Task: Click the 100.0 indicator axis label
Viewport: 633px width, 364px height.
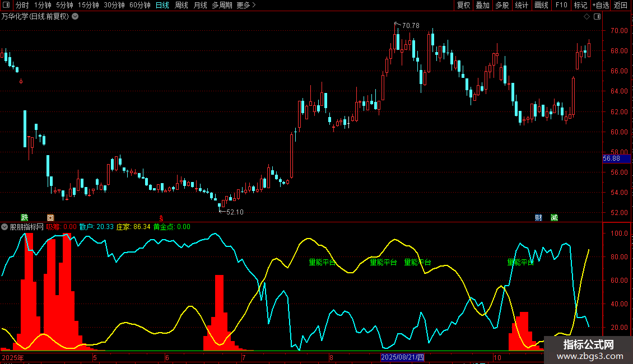Action: tap(619, 234)
